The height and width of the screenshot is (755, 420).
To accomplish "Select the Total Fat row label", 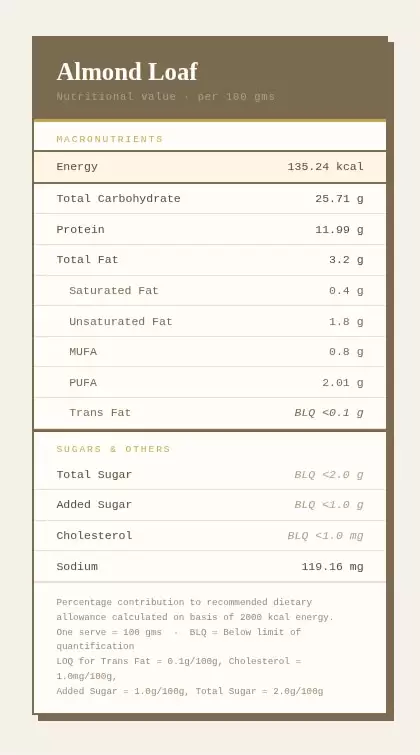I will click(87, 260).
